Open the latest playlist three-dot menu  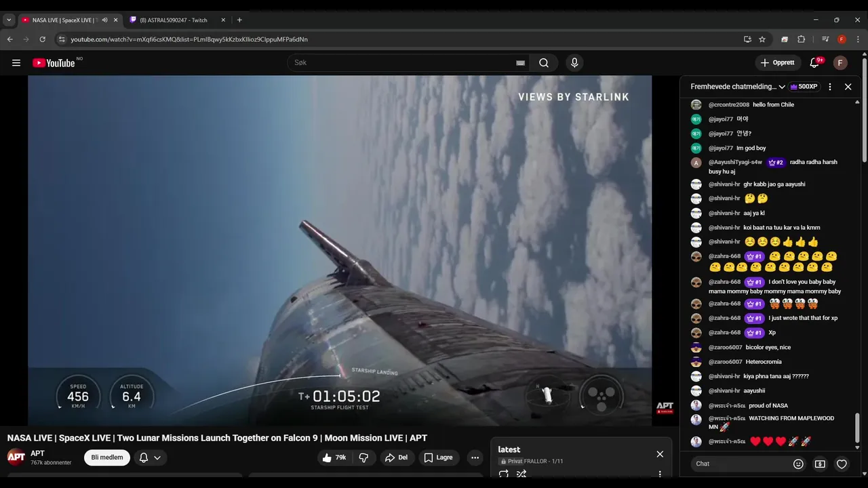(x=660, y=474)
